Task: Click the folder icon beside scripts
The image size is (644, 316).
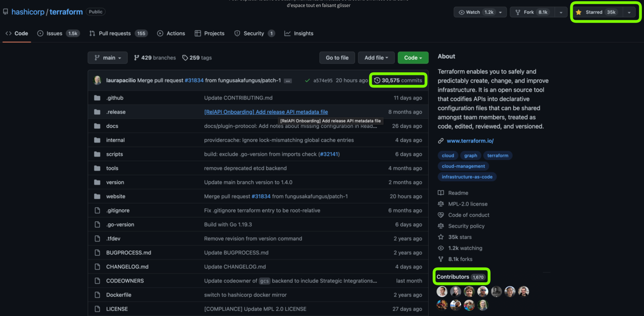Action: coord(97,154)
